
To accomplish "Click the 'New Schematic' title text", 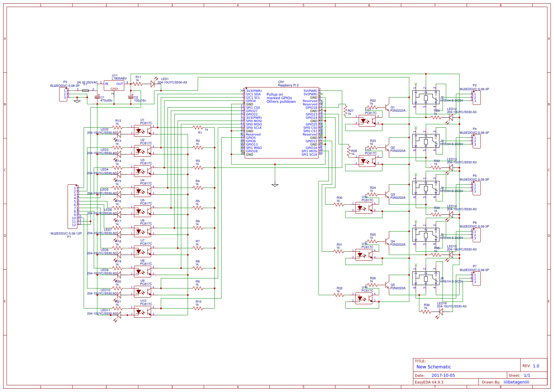I will (x=434, y=367).
